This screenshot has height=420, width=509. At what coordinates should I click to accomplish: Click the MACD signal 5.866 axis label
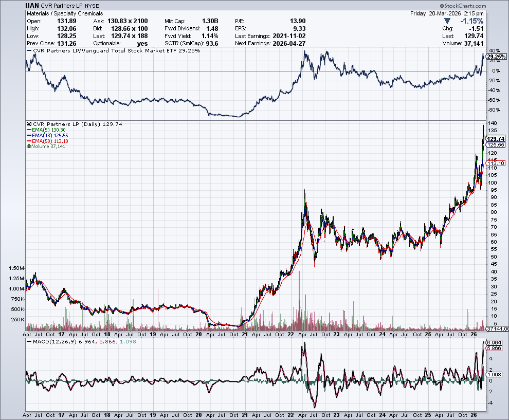(495, 348)
